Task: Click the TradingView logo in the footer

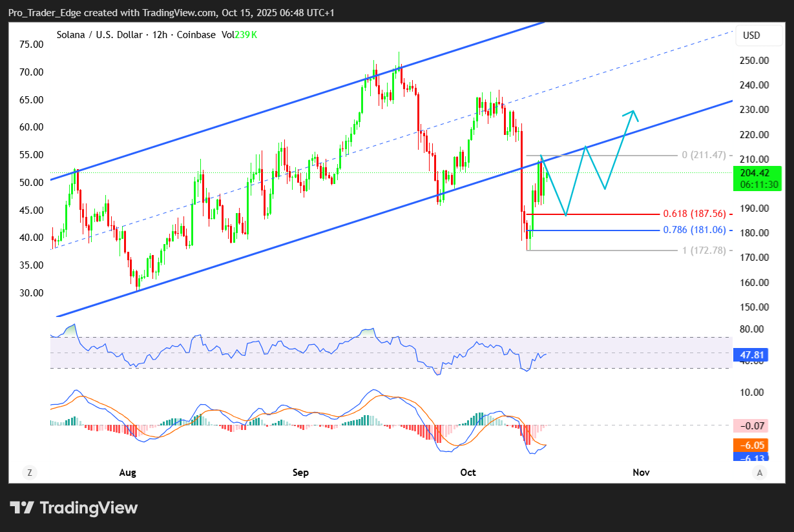Action: point(74,507)
